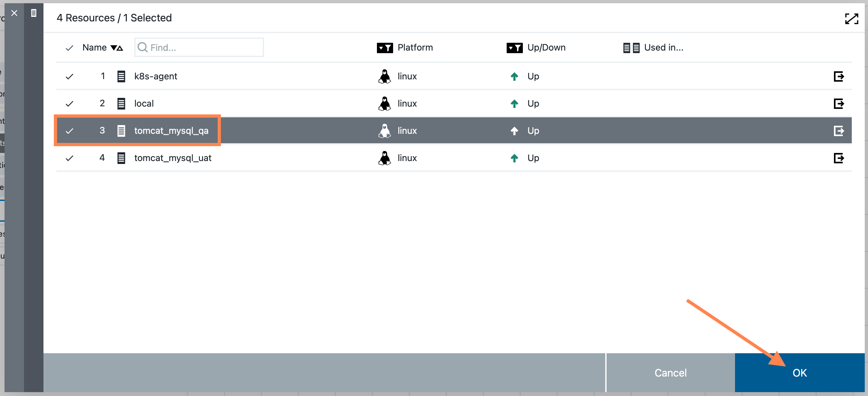The height and width of the screenshot is (396, 868).
Task: Open tomcat_mysql_qa via its go-to icon
Action: pos(839,131)
